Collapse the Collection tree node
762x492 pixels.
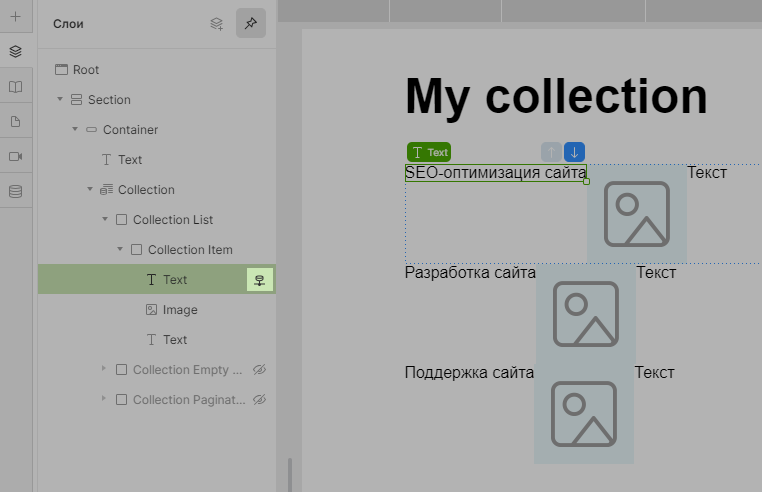(90, 189)
